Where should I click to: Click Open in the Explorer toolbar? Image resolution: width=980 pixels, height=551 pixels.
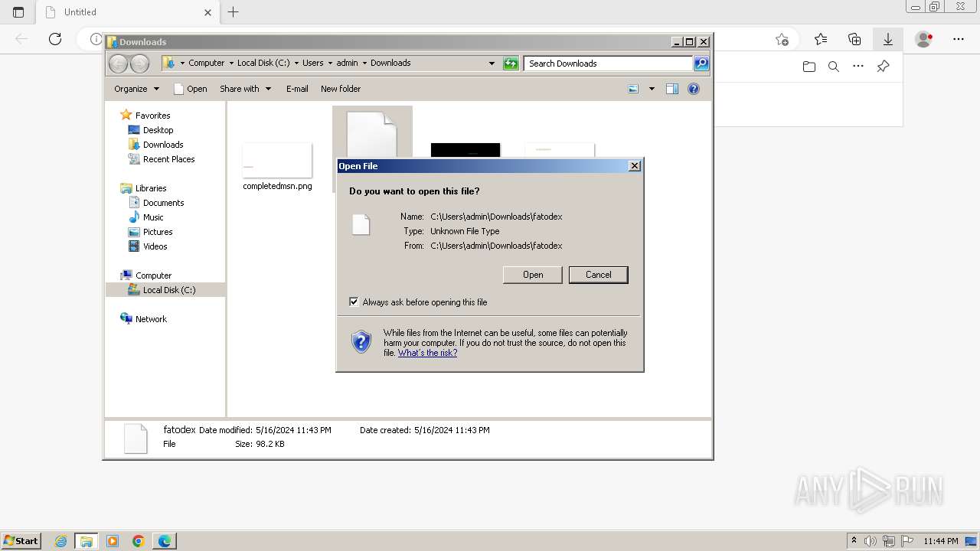tap(191, 89)
